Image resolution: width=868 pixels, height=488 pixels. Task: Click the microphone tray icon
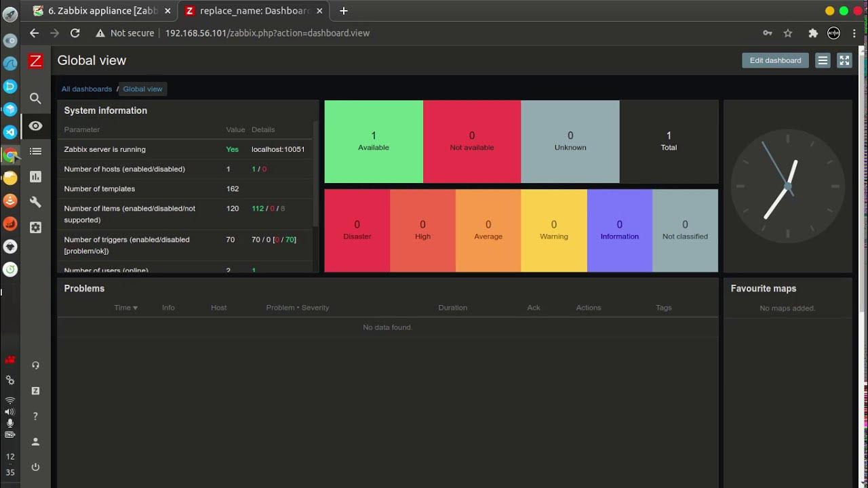pyautogui.click(x=10, y=423)
